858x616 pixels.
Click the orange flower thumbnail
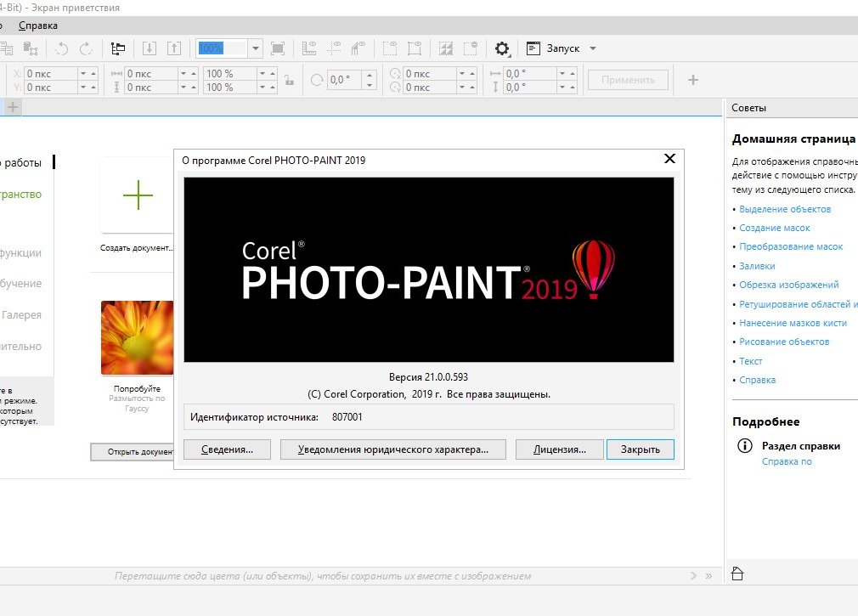click(x=138, y=337)
